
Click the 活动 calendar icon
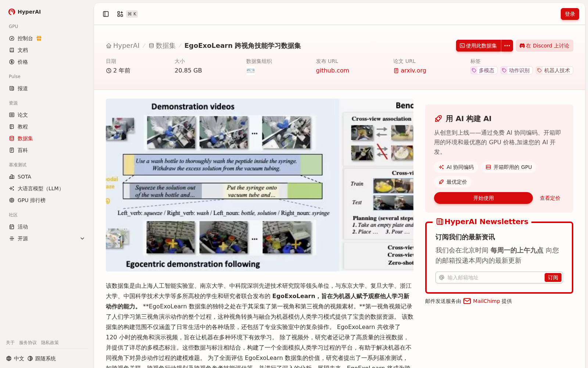pyautogui.click(x=12, y=227)
